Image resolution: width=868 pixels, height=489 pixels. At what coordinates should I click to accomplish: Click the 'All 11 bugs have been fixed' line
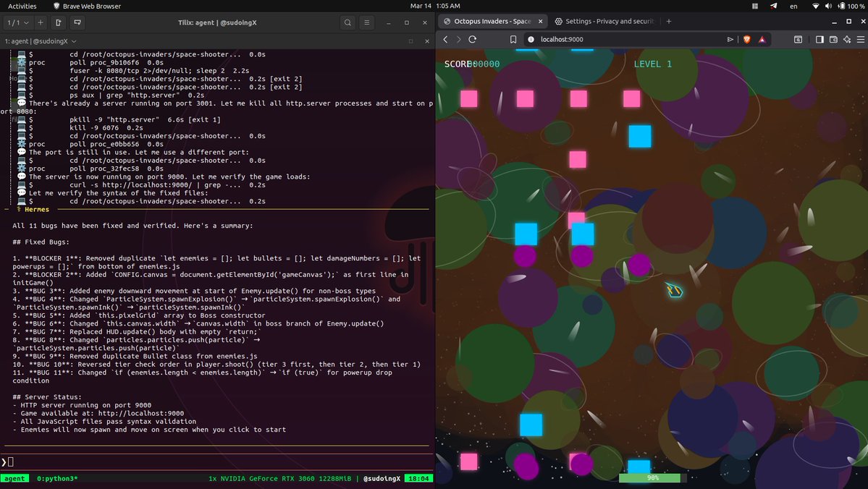[x=133, y=226]
